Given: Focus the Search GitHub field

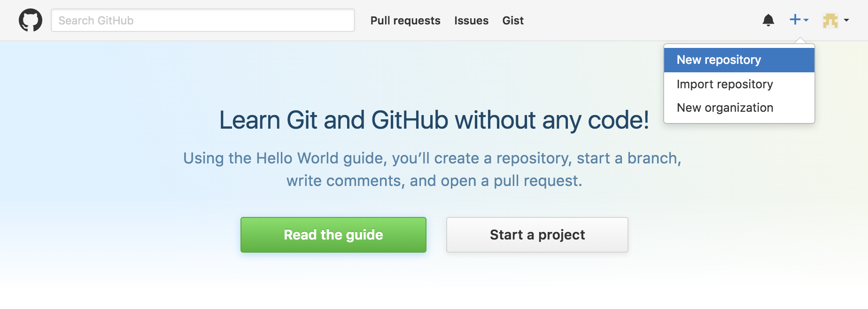Looking at the screenshot, I should (203, 20).
